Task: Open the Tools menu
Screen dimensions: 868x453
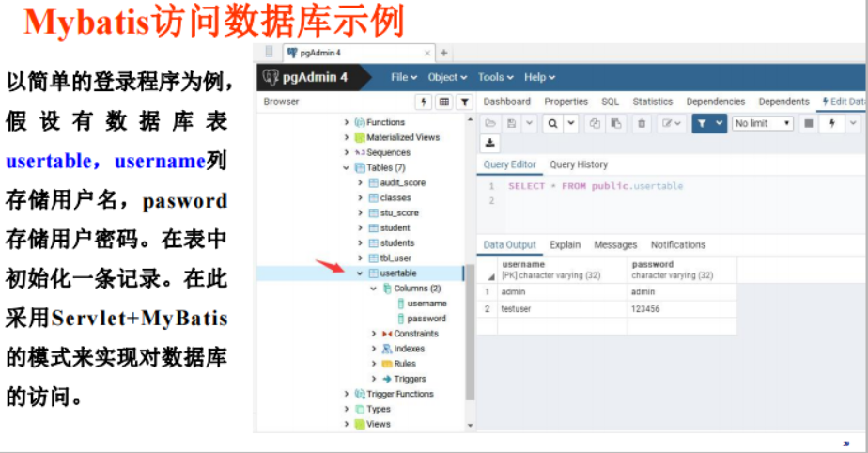Action: click(x=495, y=77)
